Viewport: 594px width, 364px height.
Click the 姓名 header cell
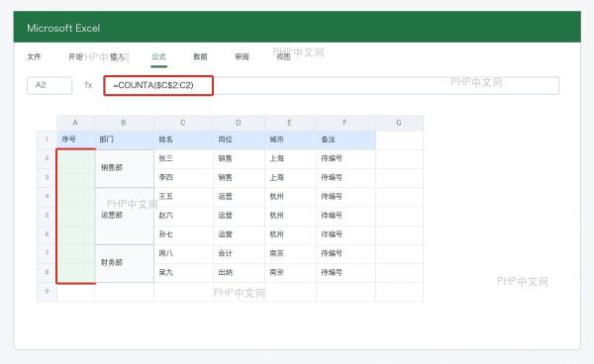[183, 139]
